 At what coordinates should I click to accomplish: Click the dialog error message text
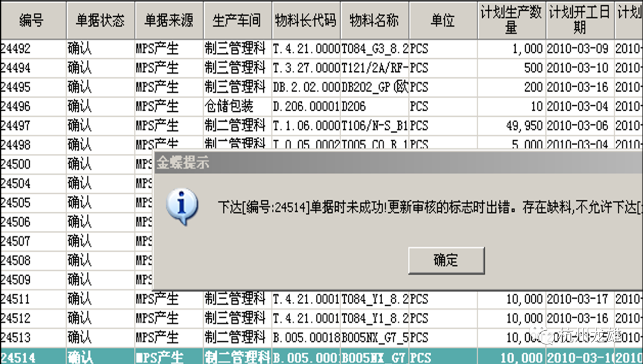pyautogui.click(x=430, y=208)
